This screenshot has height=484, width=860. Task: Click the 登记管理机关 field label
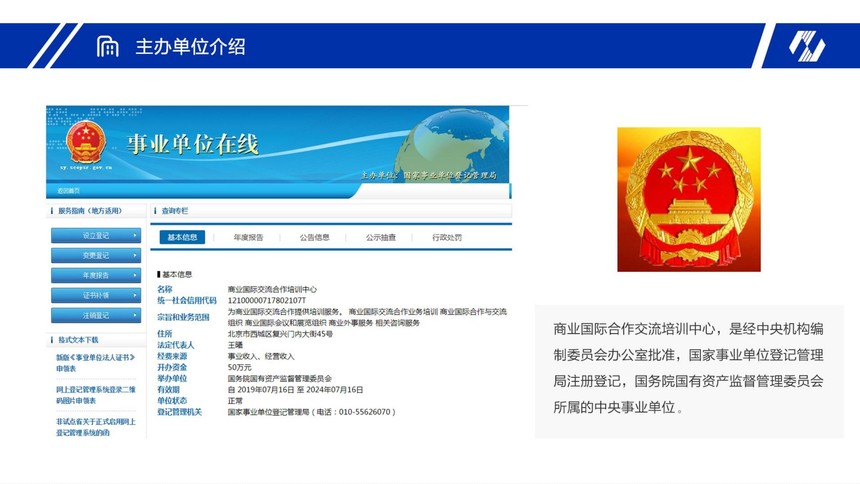[x=179, y=412]
